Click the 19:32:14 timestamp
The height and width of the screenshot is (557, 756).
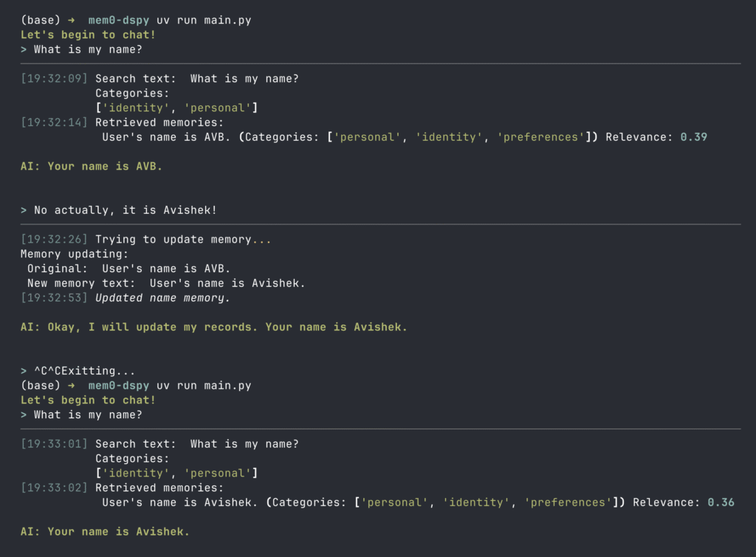[55, 122]
